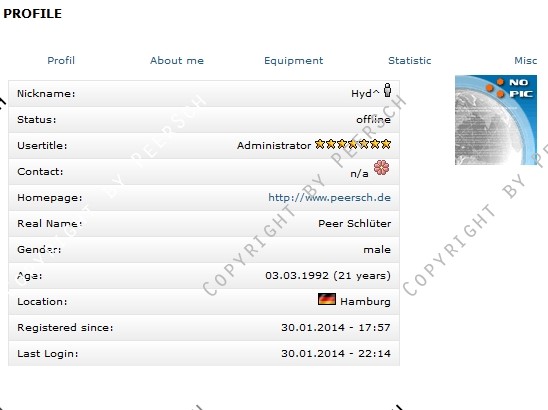
Task: Go to the Statistic tab
Action: [410, 60]
